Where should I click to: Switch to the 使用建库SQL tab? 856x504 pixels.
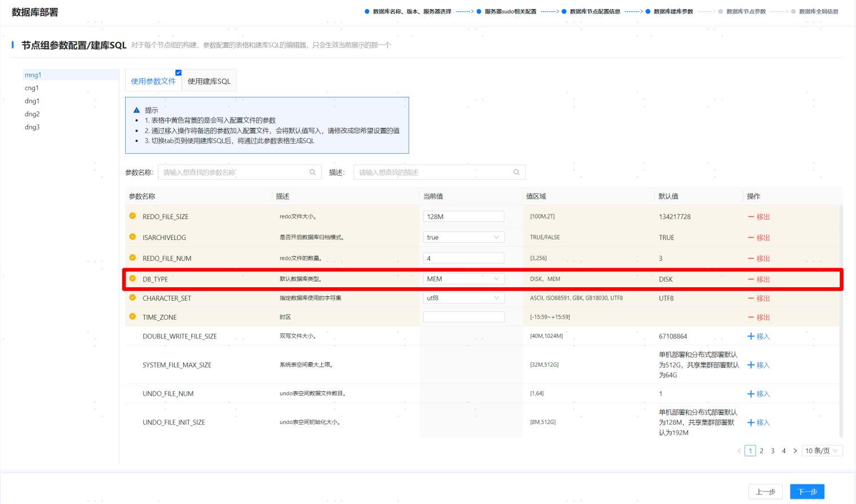[209, 81]
